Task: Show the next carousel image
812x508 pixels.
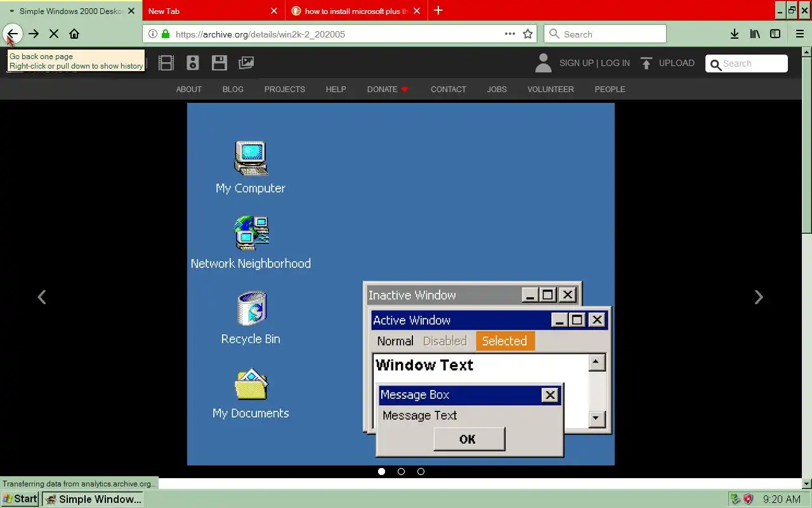Action: pyautogui.click(x=758, y=297)
